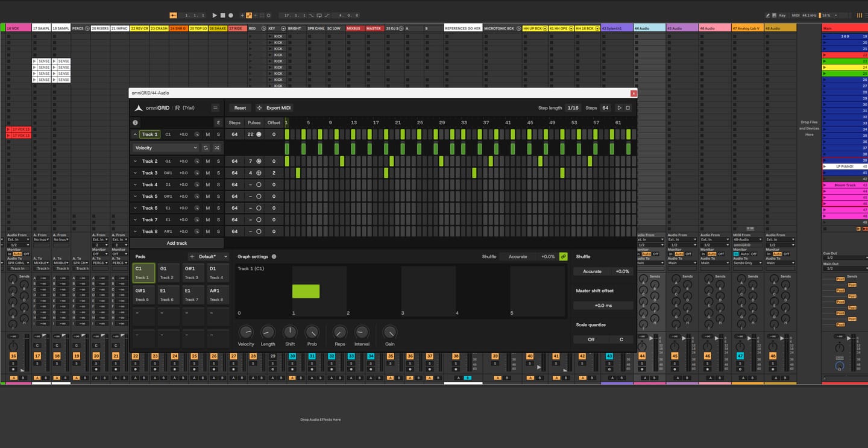Click the E button above track mute column
The height and width of the screenshot is (448, 868).
(218, 122)
